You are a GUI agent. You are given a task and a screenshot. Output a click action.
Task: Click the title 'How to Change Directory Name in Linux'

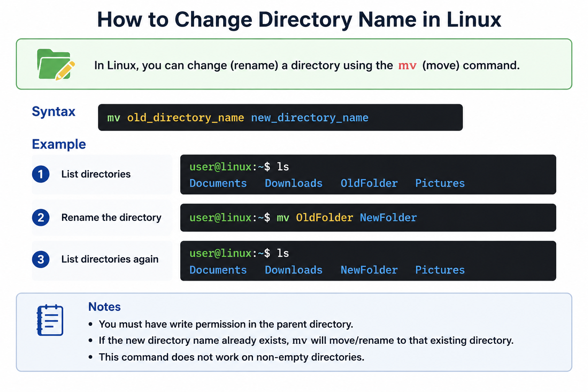coord(299,20)
